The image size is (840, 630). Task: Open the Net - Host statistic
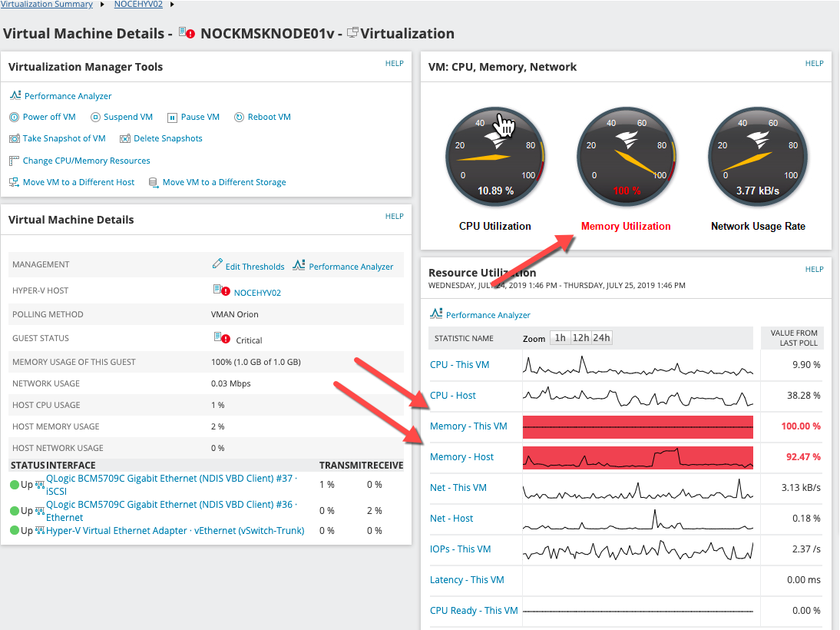(x=451, y=519)
